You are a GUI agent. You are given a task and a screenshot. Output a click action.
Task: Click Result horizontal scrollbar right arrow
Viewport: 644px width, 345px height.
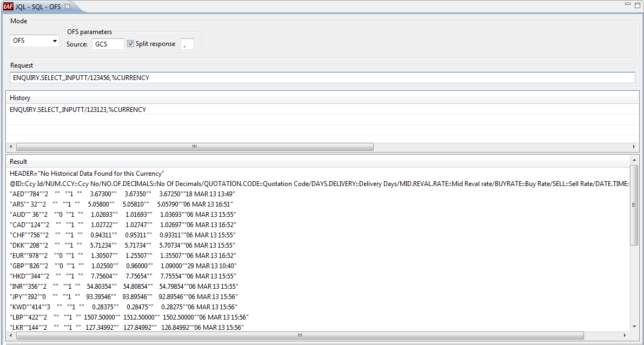(627, 335)
